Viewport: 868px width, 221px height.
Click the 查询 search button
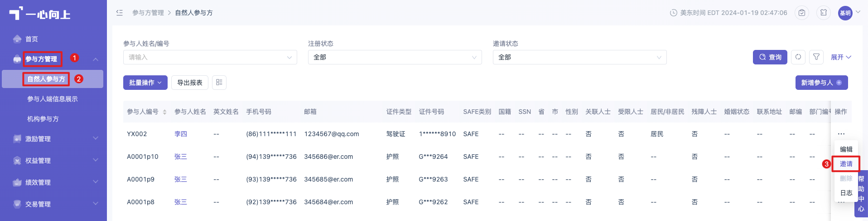pos(770,57)
